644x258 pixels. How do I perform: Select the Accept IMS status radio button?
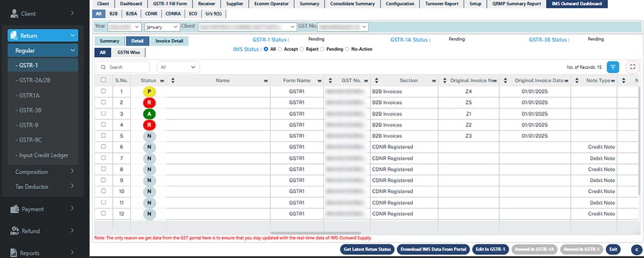pos(280,49)
